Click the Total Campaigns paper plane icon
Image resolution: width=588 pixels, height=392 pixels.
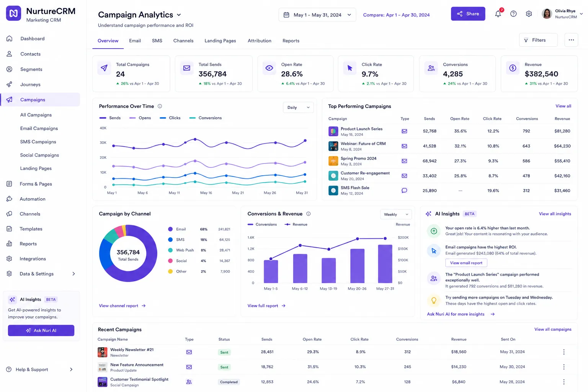(x=104, y=68)
